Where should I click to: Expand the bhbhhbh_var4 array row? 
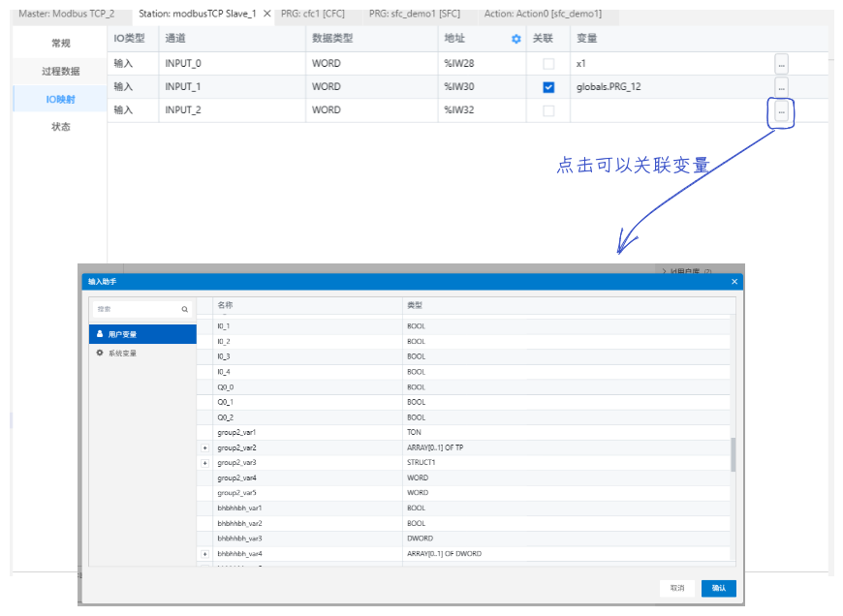pos(204,554)
